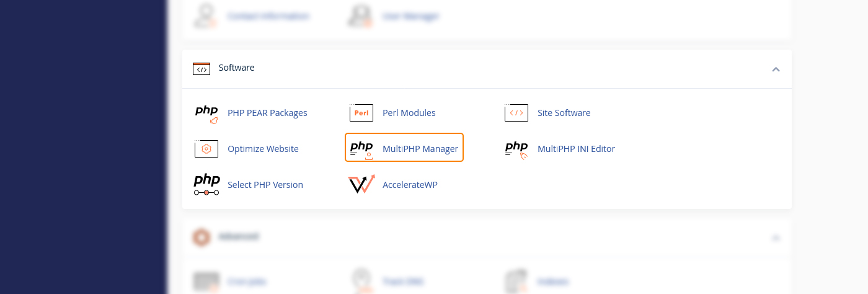This screenshot has width=868, height=294.
Task: Click the MultiPHP INI Editor icon
Action: [516, 149]
